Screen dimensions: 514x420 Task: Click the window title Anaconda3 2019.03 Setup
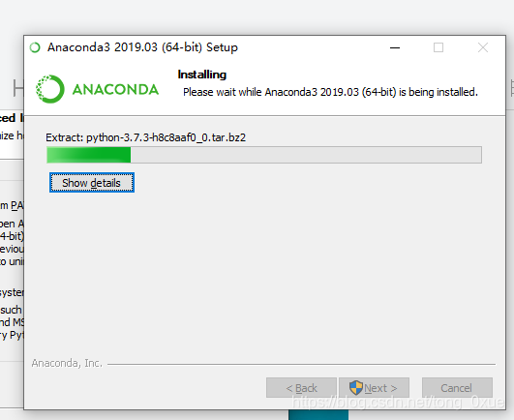tap(142, 47)
